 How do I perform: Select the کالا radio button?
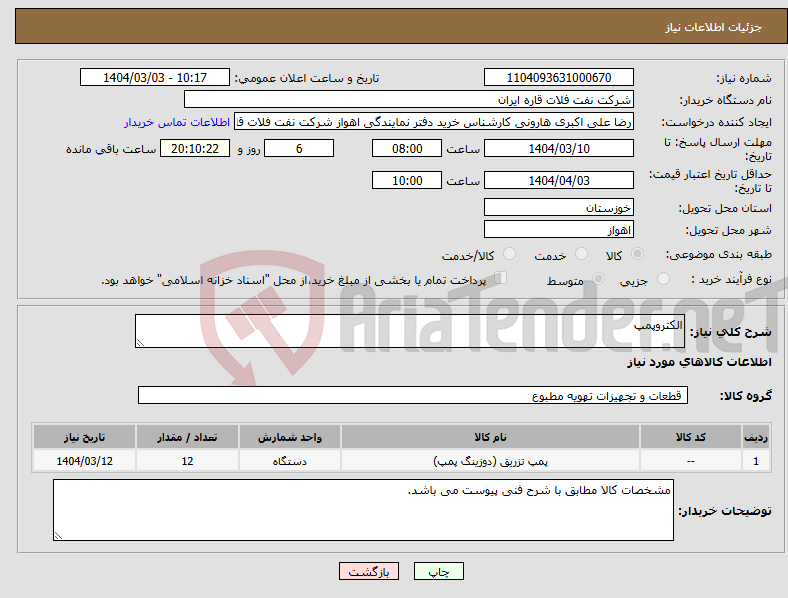tap(637, 254)
